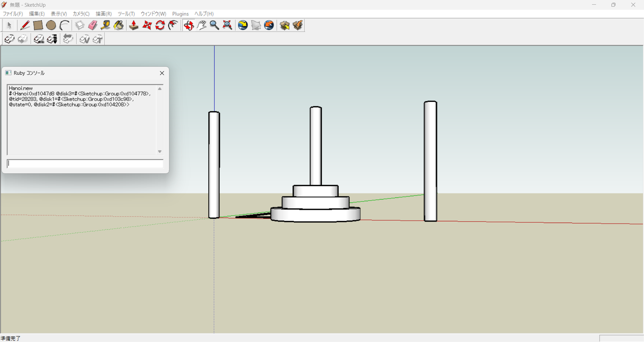Switch to the Orbit camera tool
Screen dimensions: 644x342
tap(189, 25)
